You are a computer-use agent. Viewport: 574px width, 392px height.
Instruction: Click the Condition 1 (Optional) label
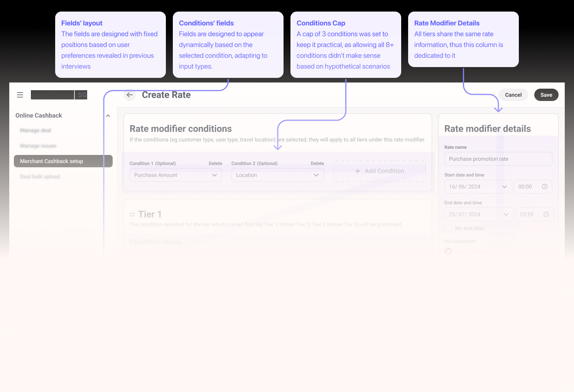153,163
